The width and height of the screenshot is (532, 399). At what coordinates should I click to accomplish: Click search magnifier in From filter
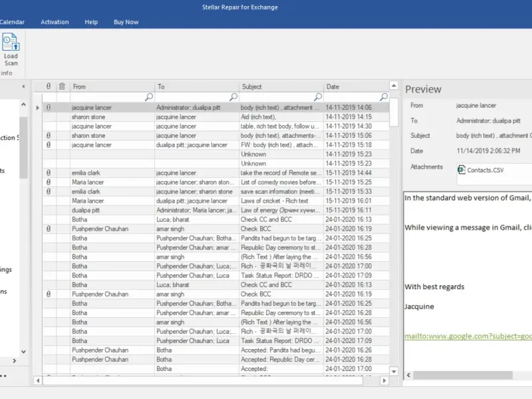pyautogui.click(x=148, y=97)
